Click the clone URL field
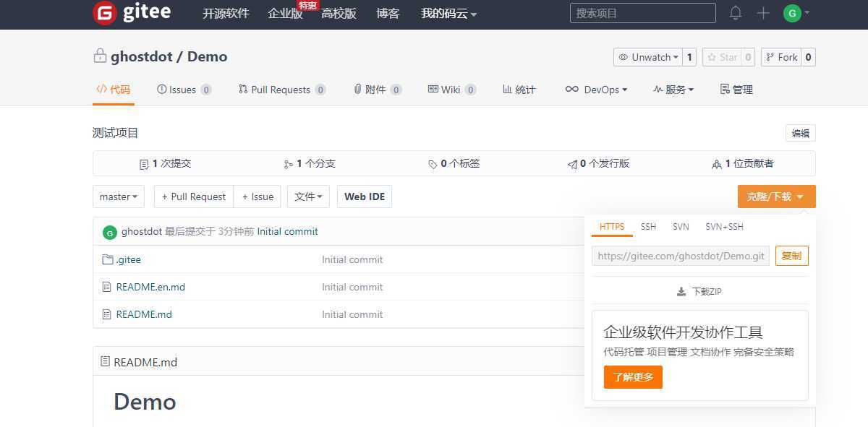 coord(681,256)
